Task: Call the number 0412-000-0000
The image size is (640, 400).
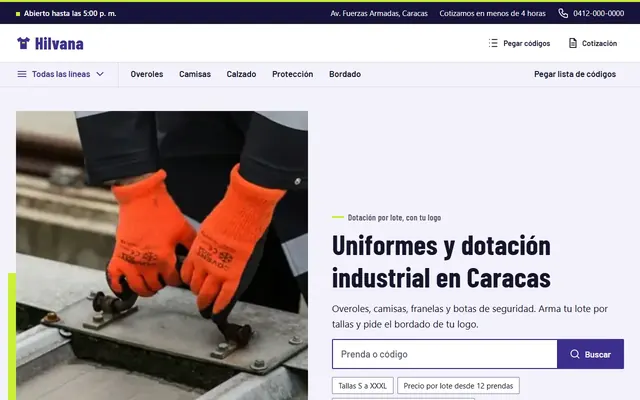Action: point(598,13)
